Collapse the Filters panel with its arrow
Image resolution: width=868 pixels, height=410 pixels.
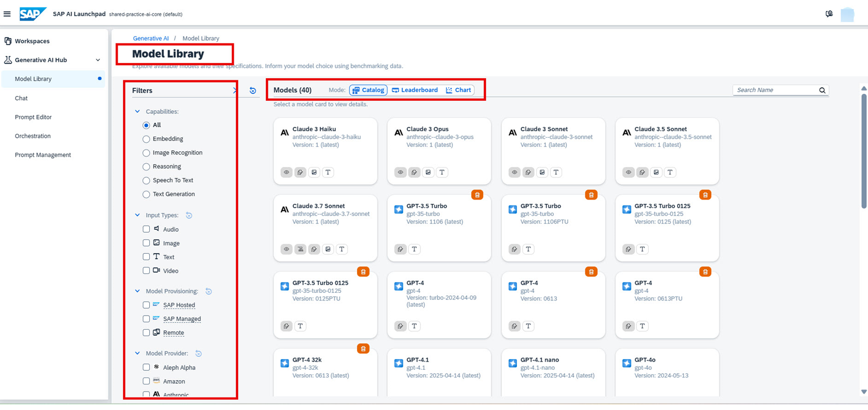click(x=234, y=91)
